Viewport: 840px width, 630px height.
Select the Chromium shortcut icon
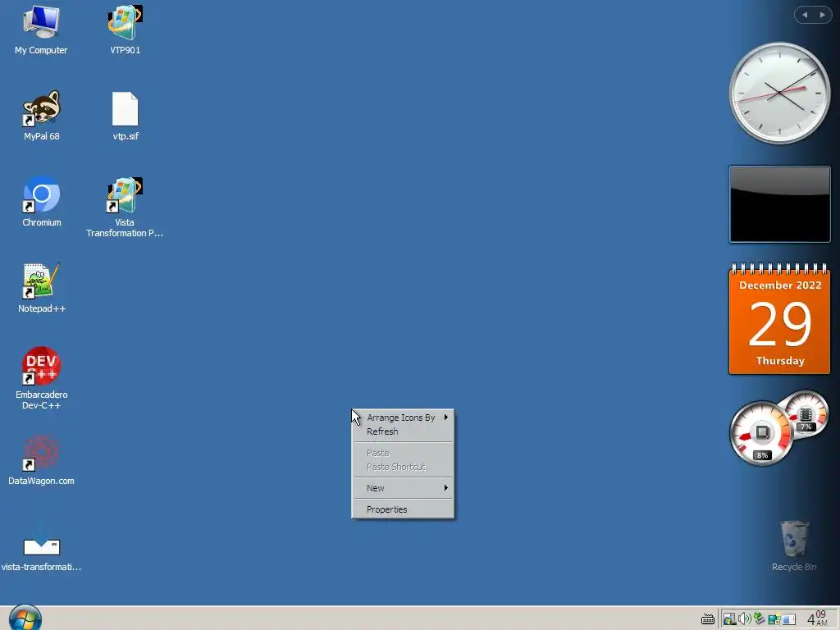click(41, 202)
